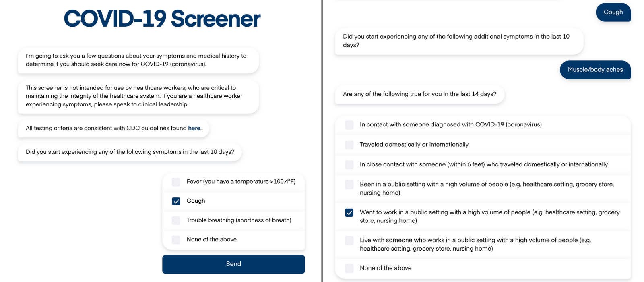Check Live with someone who works publicly
The image size is (644, 282).
[x=349, y=240]
